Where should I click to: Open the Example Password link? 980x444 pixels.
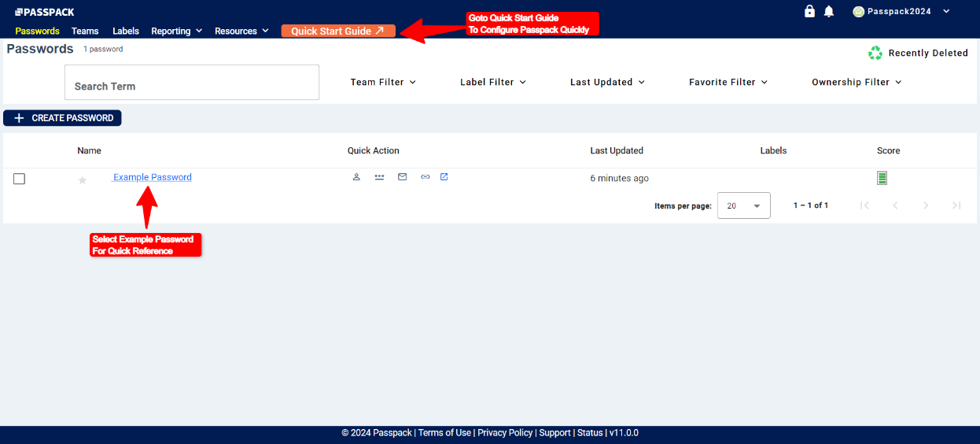click(153, 177)
